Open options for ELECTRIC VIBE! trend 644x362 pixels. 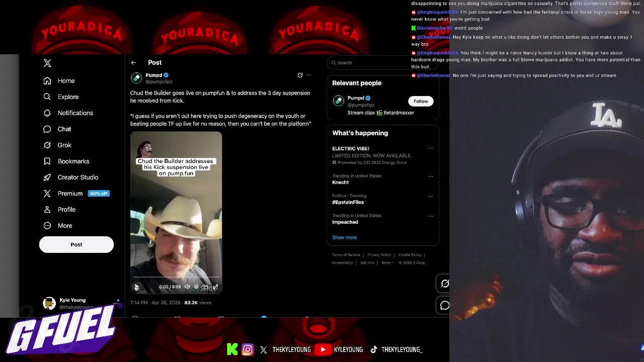430,148
